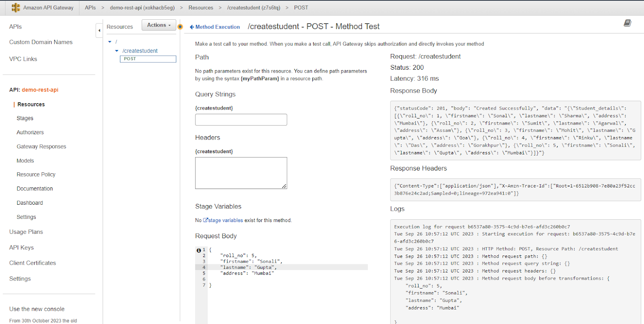Click Use the new console link
Screen dimensions: 644x324
(x=37, y=309)
